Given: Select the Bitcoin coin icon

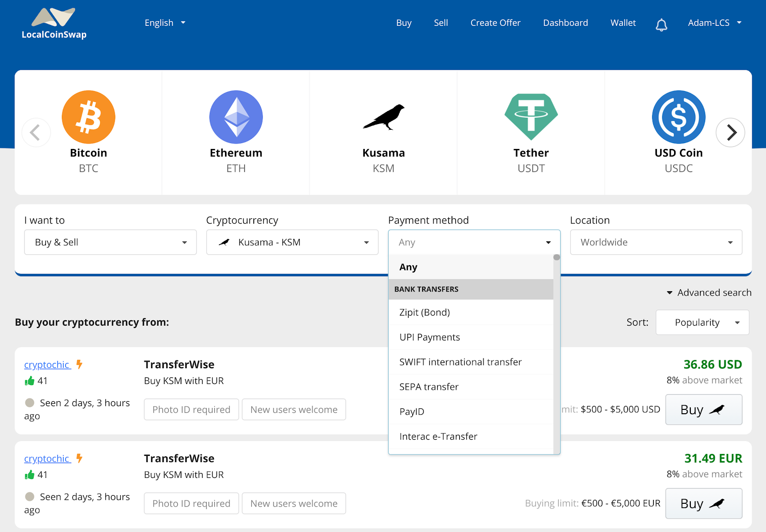Looking at the screenshot, I should 89,117.
